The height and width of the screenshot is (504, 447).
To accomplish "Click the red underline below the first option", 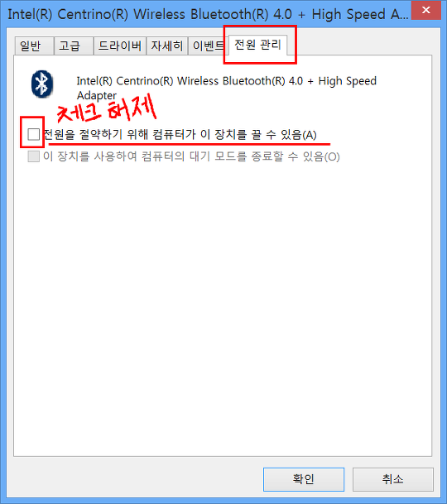I will 189,144.
